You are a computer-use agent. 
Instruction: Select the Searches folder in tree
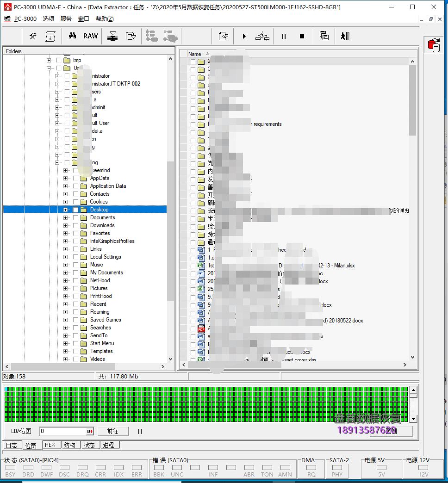point(100,328)
